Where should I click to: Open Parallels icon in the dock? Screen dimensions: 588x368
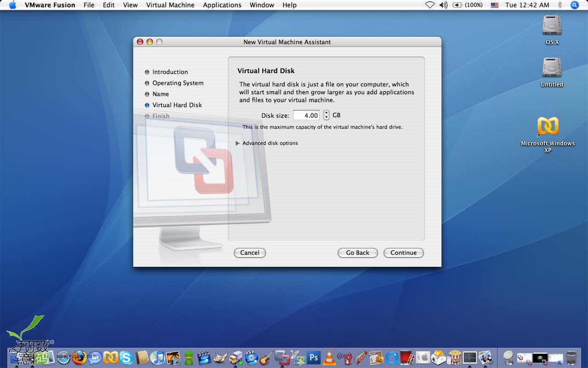click(x=110, y=357)
